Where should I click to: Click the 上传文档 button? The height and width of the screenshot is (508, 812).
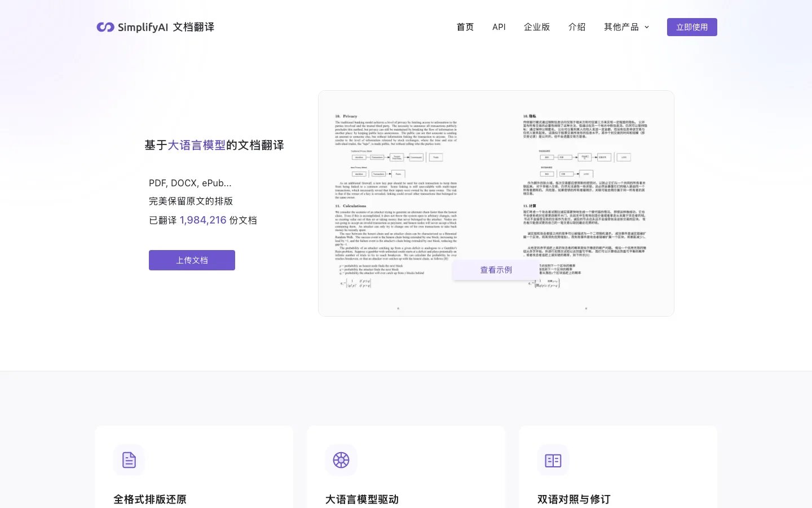[x=192, y=260]
